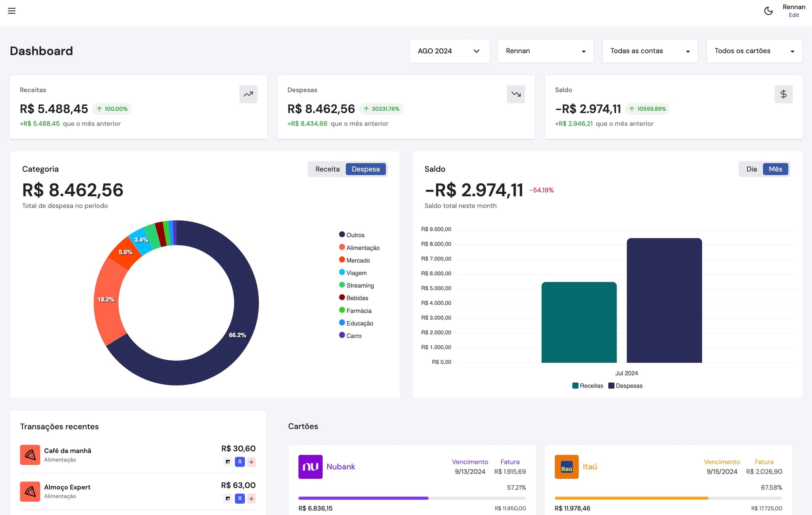812x515 pixels.
Task: Toggle Despesas legend in Saldo chart
Action: (625, 386)
